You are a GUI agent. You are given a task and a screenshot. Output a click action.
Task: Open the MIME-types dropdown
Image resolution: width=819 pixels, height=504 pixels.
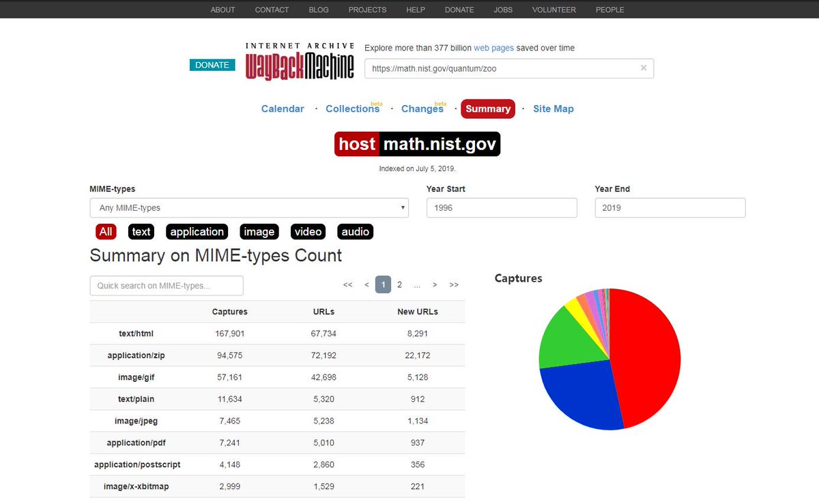coord(249,208)
